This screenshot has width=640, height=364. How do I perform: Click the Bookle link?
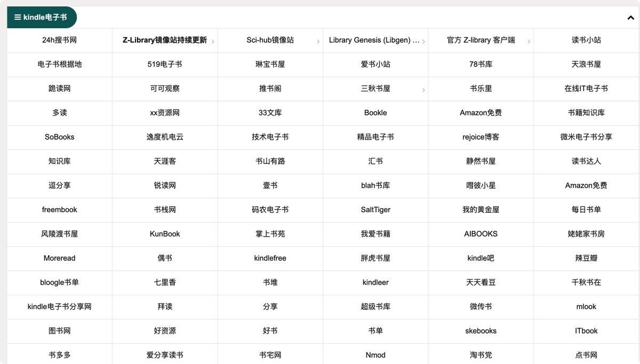point(375,112)
